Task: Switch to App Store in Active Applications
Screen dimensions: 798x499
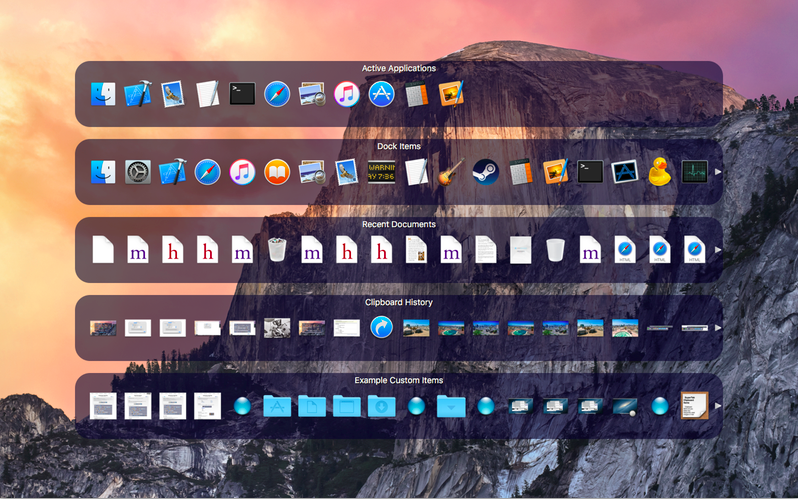Action: (381, 94)
